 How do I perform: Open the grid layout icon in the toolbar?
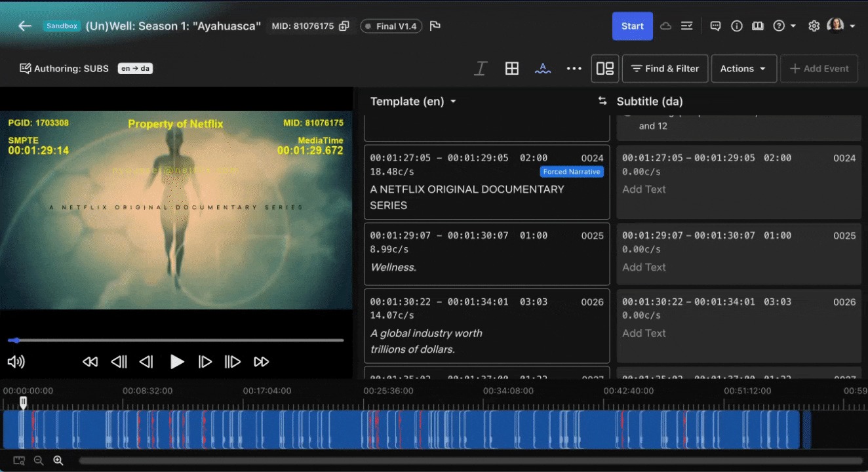[x=512, y=68]
